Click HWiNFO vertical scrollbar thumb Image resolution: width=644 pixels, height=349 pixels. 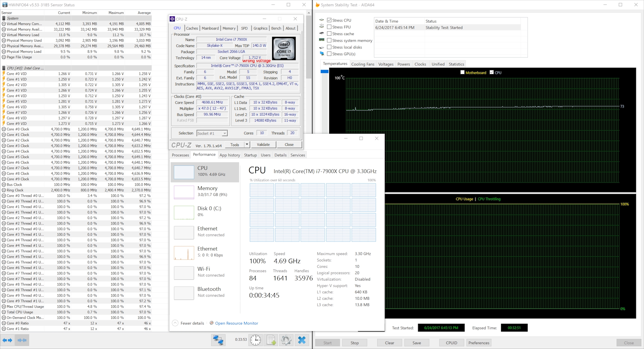[x=309, y=47]
